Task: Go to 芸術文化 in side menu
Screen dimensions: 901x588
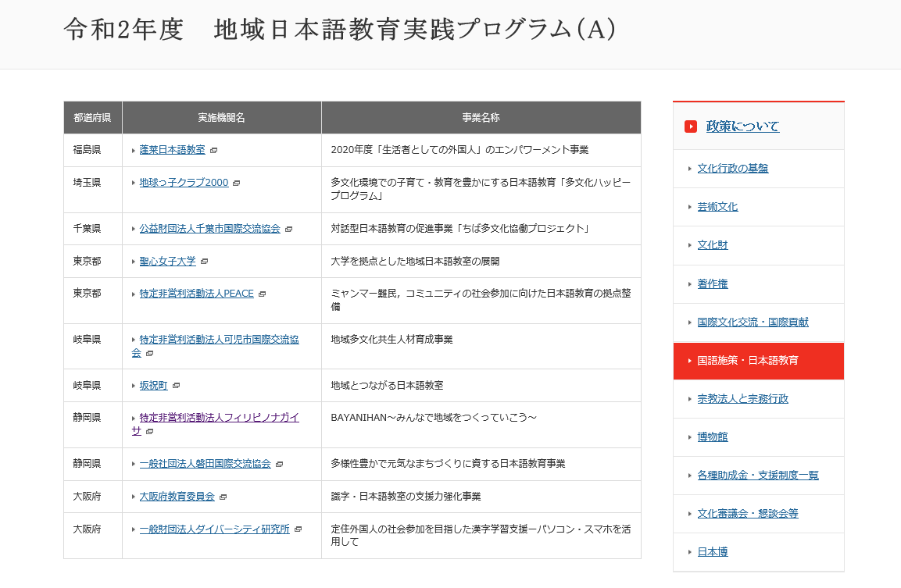Action: coord(717,207)
